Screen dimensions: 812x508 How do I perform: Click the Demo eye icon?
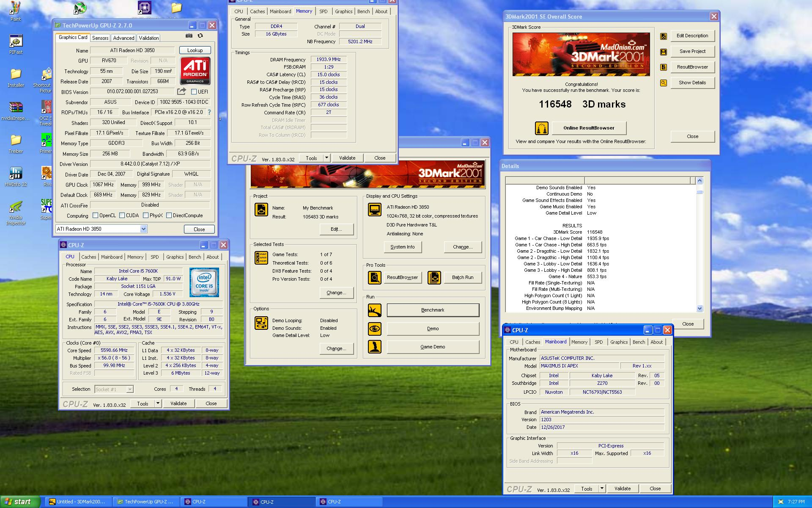click(x=375, y=329)
